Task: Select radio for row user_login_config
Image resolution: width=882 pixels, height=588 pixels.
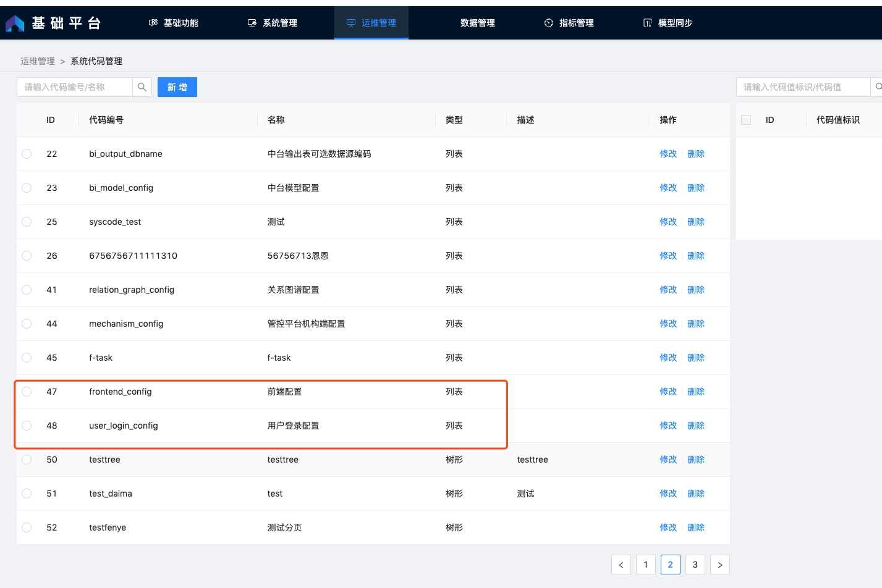Action: pyautogui.click(x=27, y=426)
